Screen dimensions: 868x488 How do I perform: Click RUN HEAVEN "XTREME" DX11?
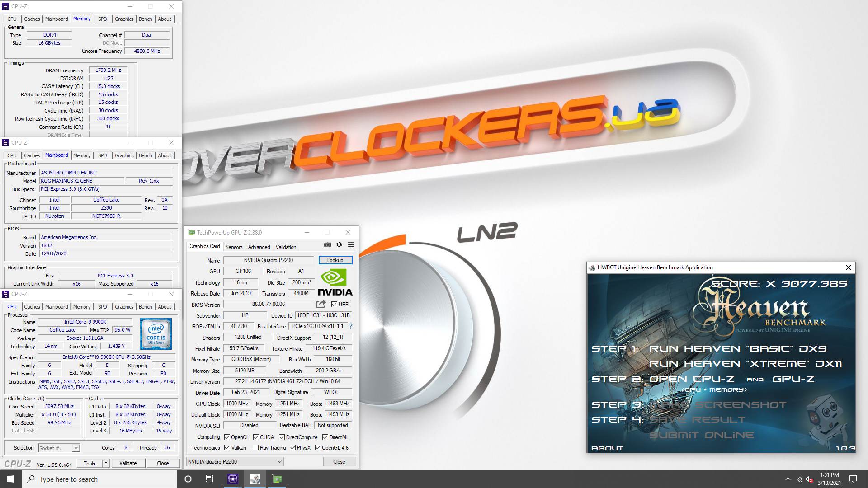[745, 364]
